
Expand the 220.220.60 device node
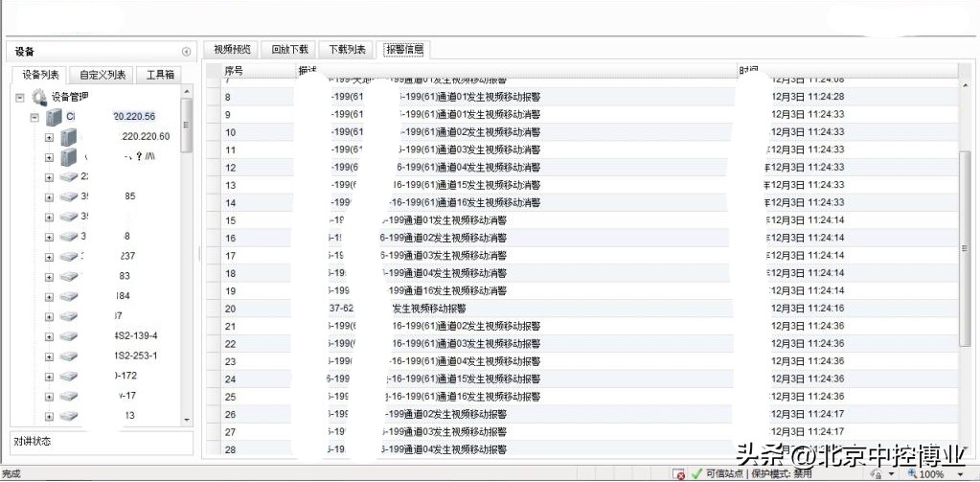coord(50,138)
